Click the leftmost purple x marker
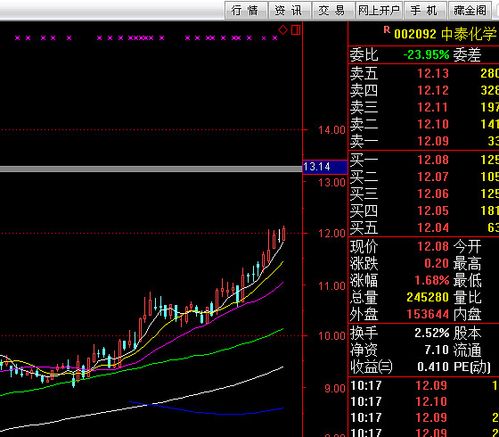Viewport: 499px width, 437px height. coord(18,38)
